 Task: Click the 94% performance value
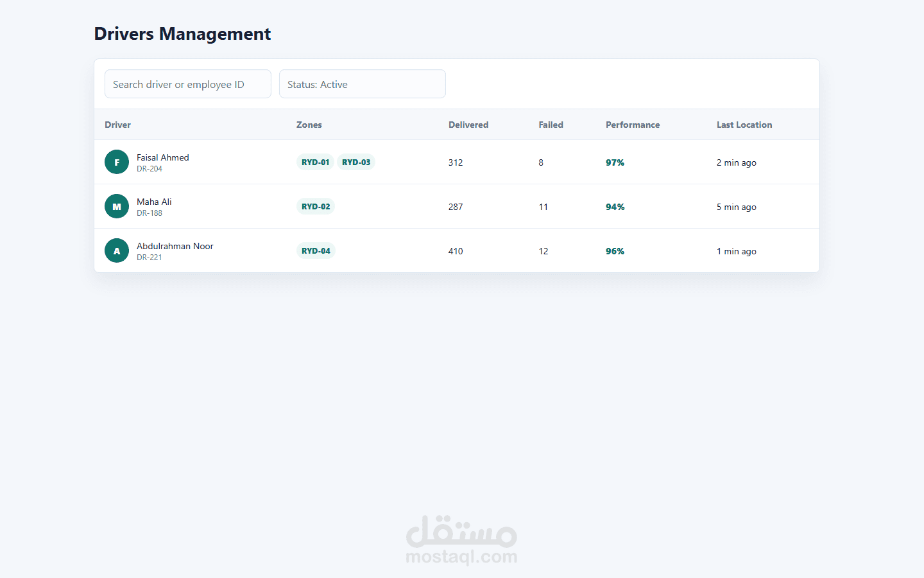[615, 207]
